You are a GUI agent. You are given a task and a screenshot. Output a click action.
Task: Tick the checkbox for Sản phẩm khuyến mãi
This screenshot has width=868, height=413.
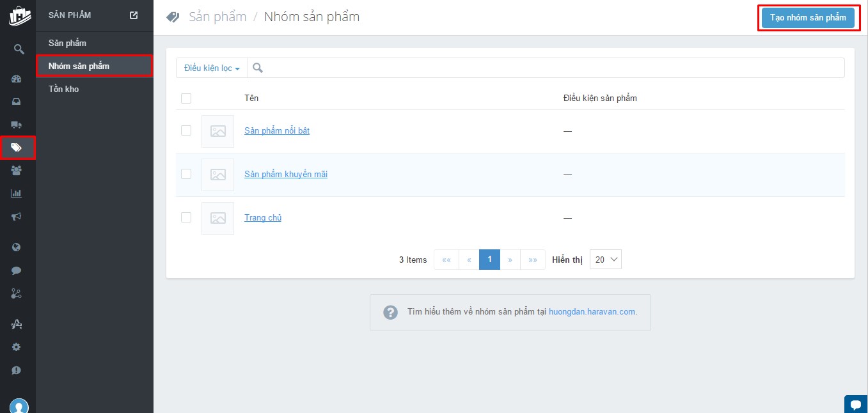(186, 174)
